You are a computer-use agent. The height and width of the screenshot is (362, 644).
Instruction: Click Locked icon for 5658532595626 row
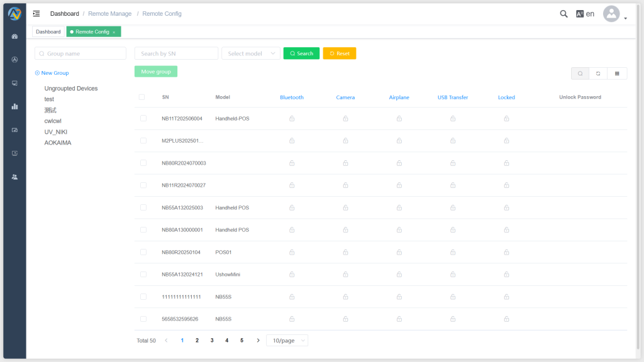[506, 319]
